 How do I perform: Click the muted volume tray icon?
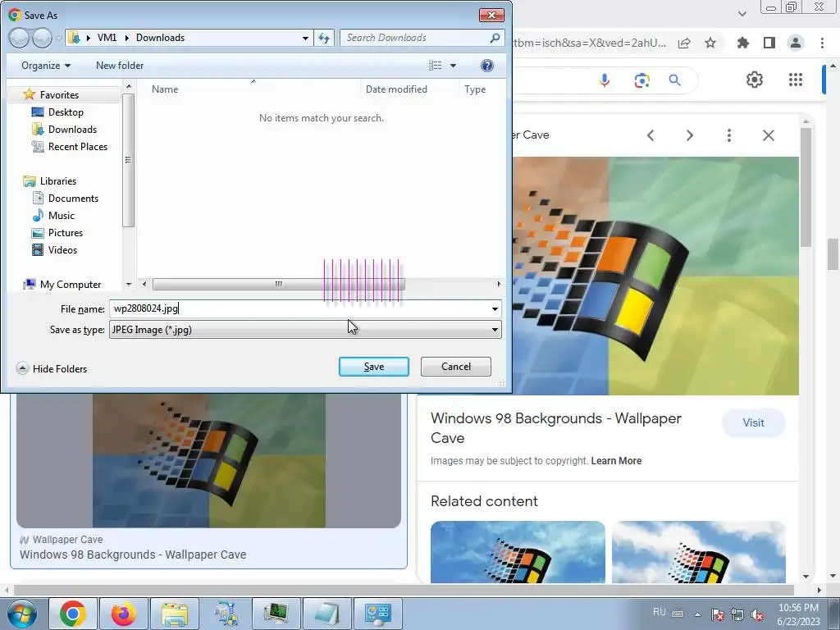[757, 614]
